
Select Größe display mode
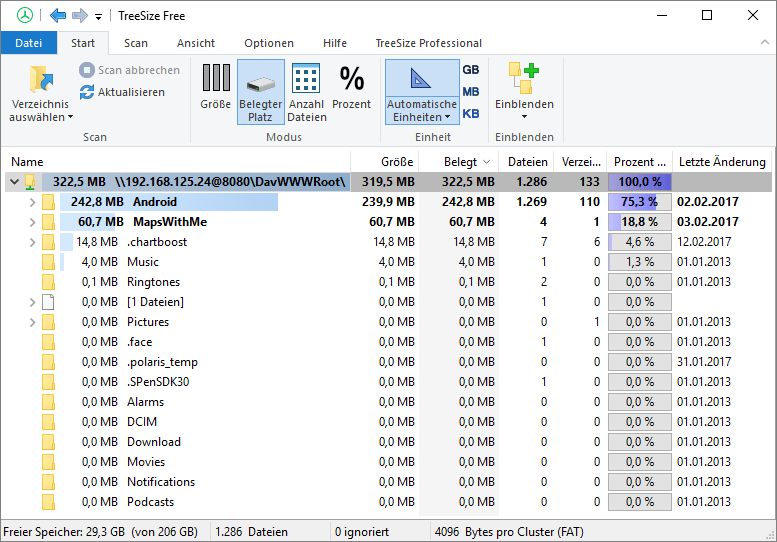[x=216, y=87]
